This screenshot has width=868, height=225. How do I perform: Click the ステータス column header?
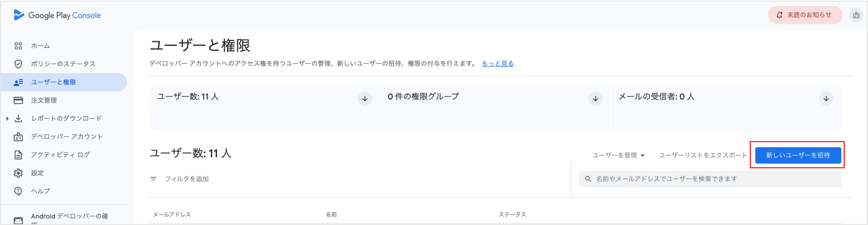pyautogui.click(x=512, y=215)
